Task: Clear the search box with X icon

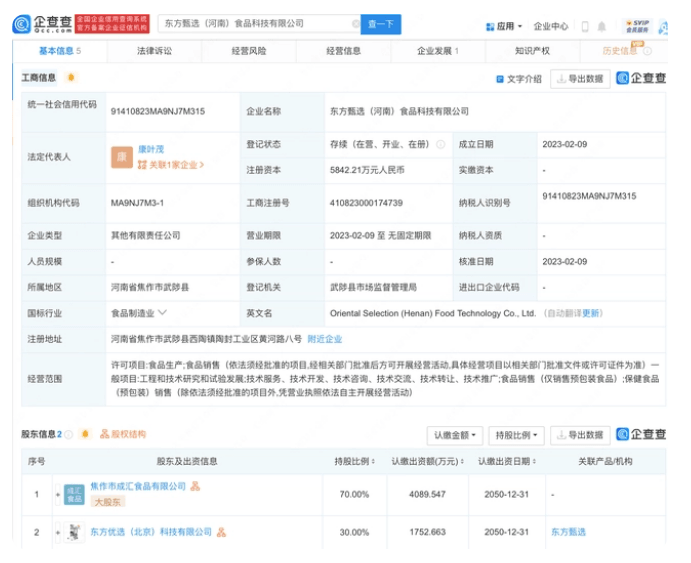Action: 355,23
